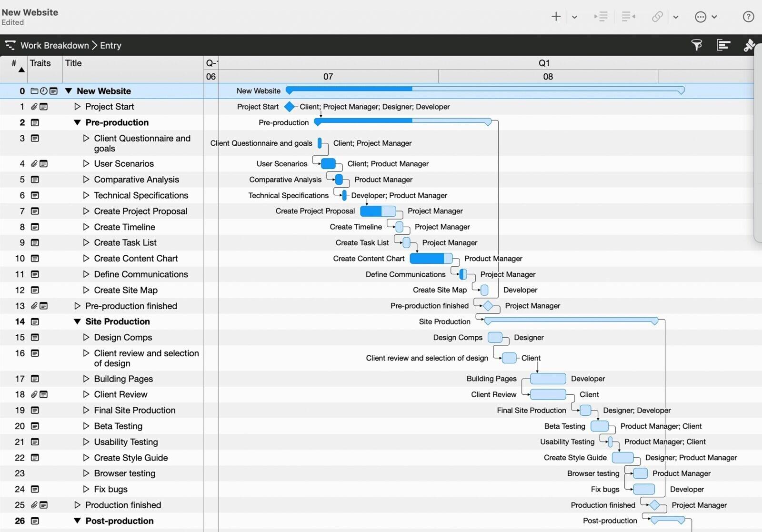Select the Usability Testing row title

click(126, 442)
